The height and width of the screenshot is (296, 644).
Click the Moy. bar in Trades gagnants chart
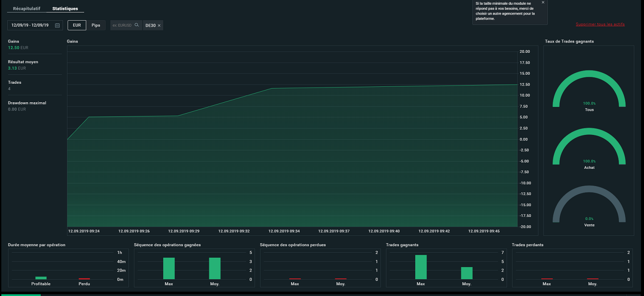tap(467, 273)
